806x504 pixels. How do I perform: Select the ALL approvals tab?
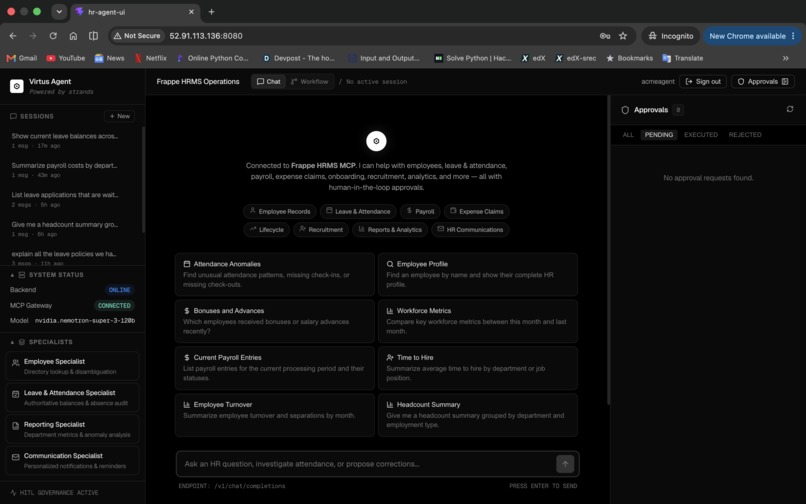628,135
